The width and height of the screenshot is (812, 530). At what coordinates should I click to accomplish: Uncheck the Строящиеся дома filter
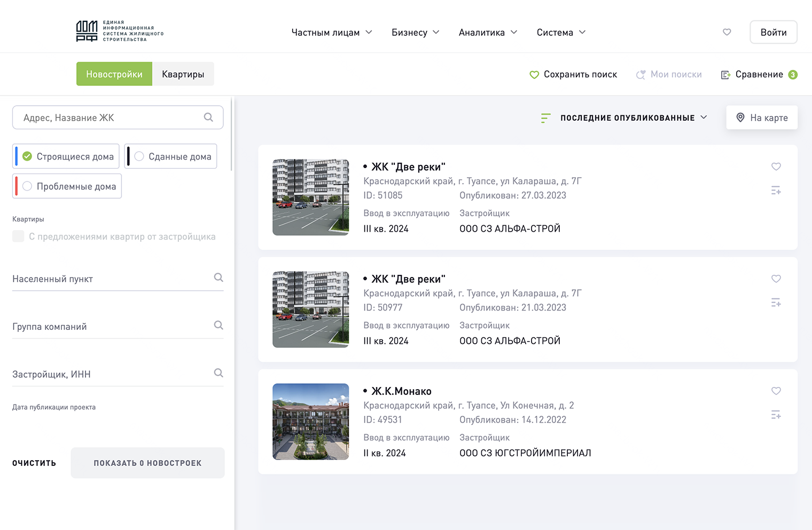27,156
